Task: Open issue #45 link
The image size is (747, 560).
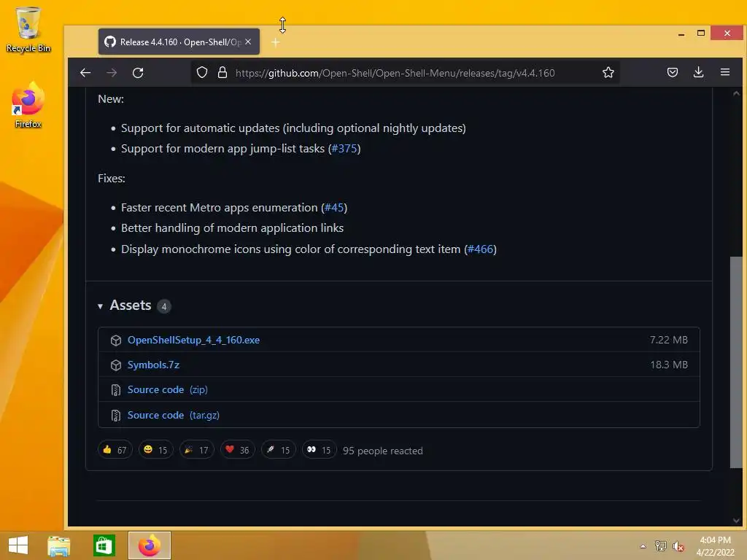Action: [x=334, y=208]
